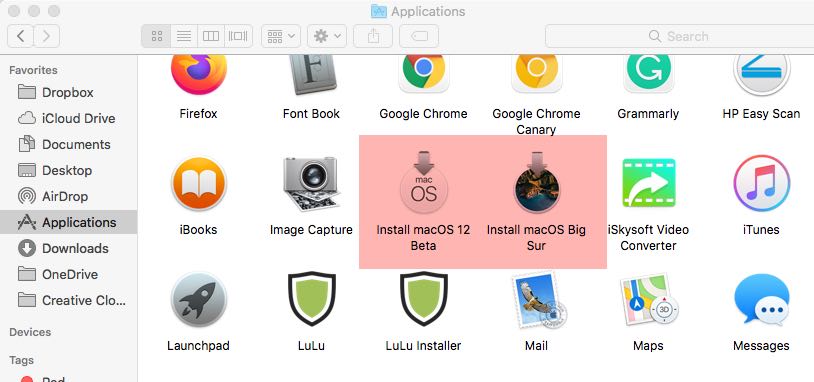This screenshot has width=814, height=382.
Task: Switch to column view
Action: tap(211, 36)
